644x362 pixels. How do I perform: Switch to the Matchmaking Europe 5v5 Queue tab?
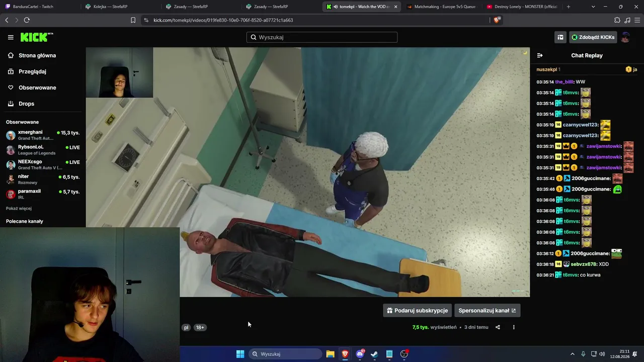[441, 7]
